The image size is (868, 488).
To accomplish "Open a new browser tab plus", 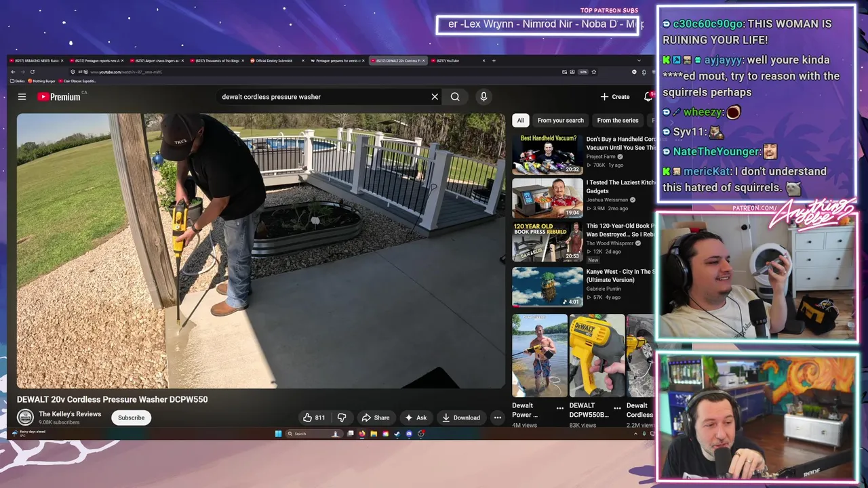I will (x=494, y=60).
